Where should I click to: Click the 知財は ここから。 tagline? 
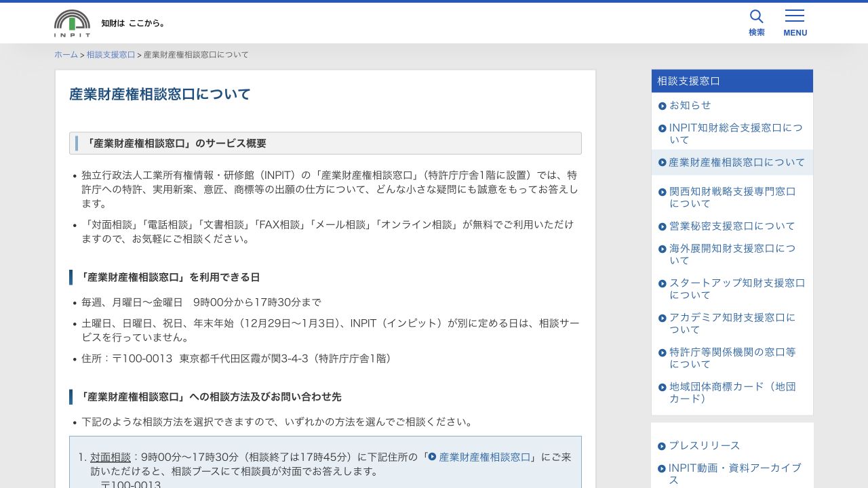click(x=133, y=23)
